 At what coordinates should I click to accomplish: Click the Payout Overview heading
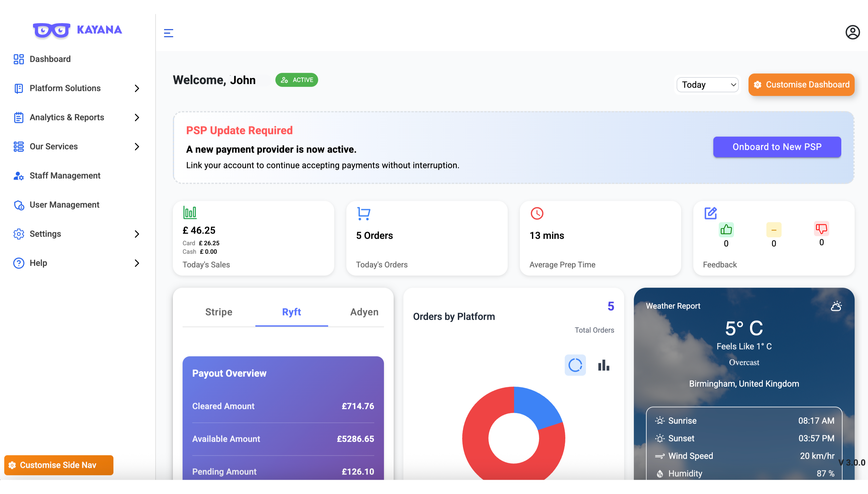click(x=229, y=374)
